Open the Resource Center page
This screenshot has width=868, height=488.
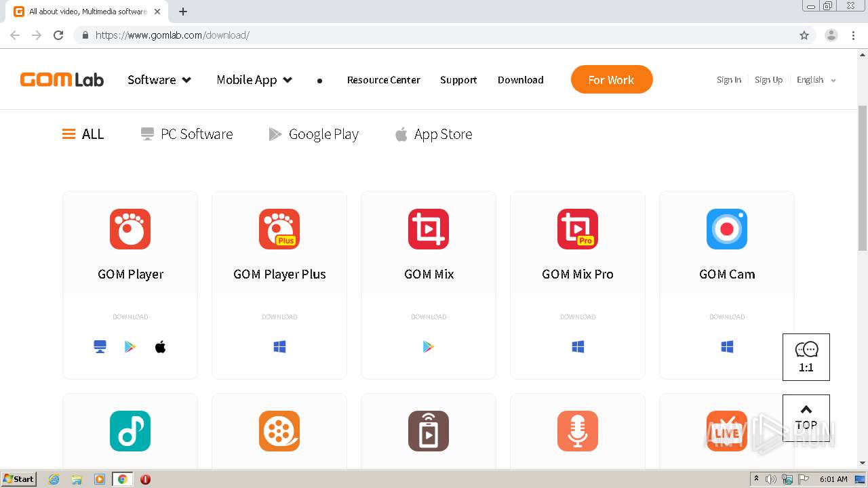coord(384,80)
